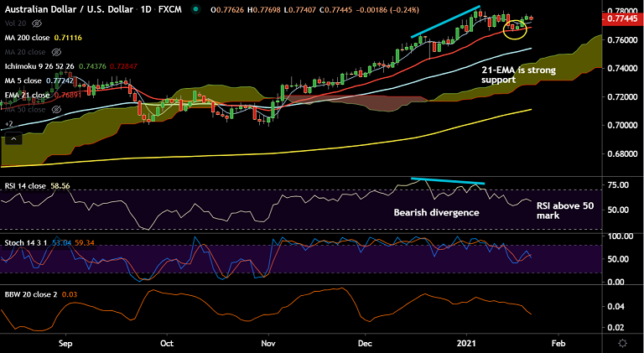644x353 pixels.
Task: Click the Feb label on time axis
Action: click(x=558, y=343)
